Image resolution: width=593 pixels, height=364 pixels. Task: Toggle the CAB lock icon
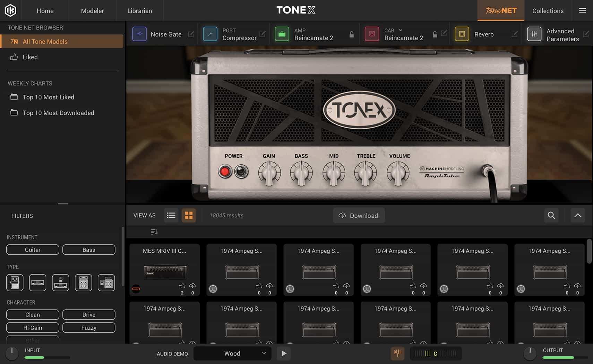[x=435, y=34]
